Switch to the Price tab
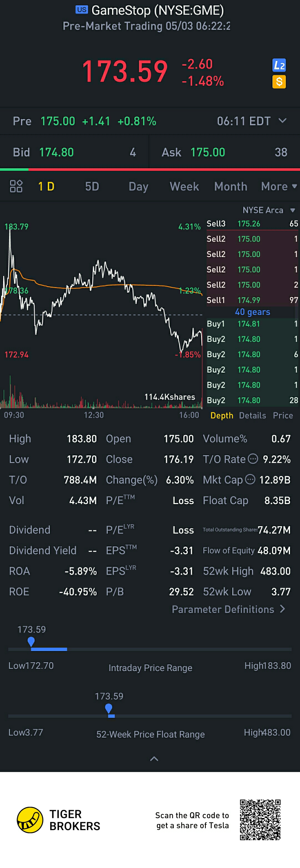Screen dimensions: 300x868 [x=283, y=415]
